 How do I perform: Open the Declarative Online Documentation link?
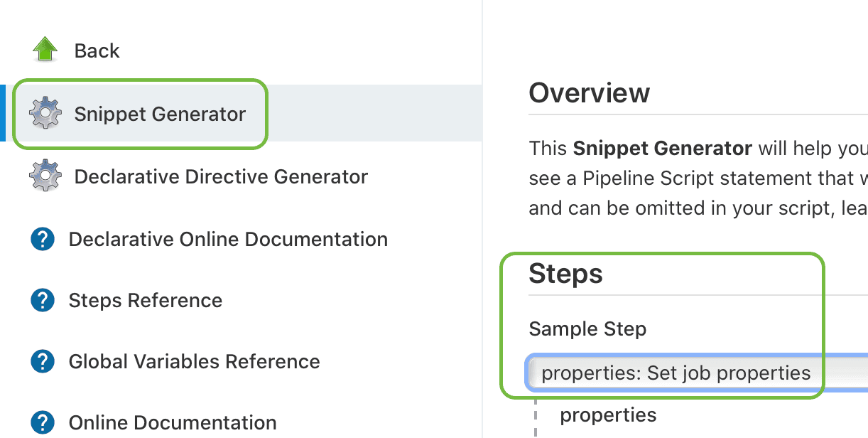coord(227,239)
